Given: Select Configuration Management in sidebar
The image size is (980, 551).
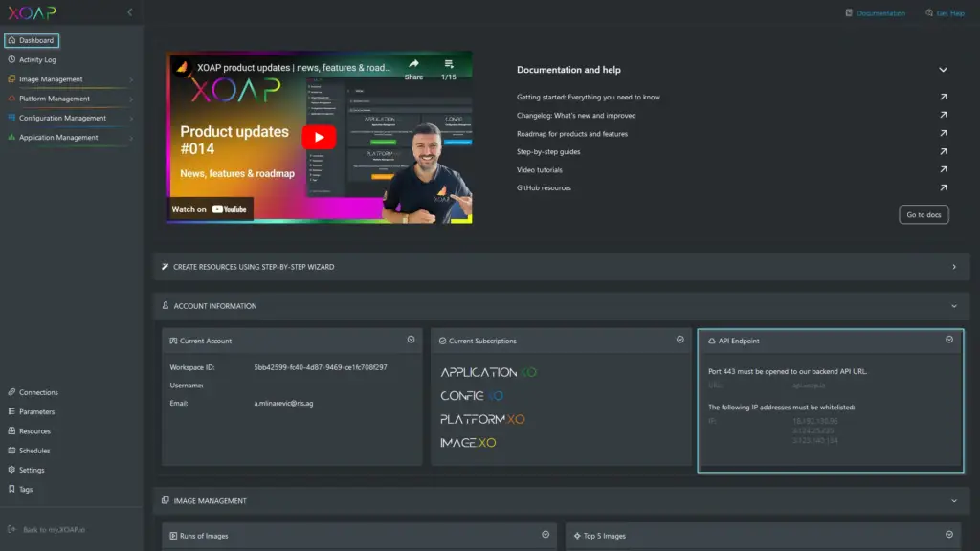Looking at the screenshot, I should point(62,118).
